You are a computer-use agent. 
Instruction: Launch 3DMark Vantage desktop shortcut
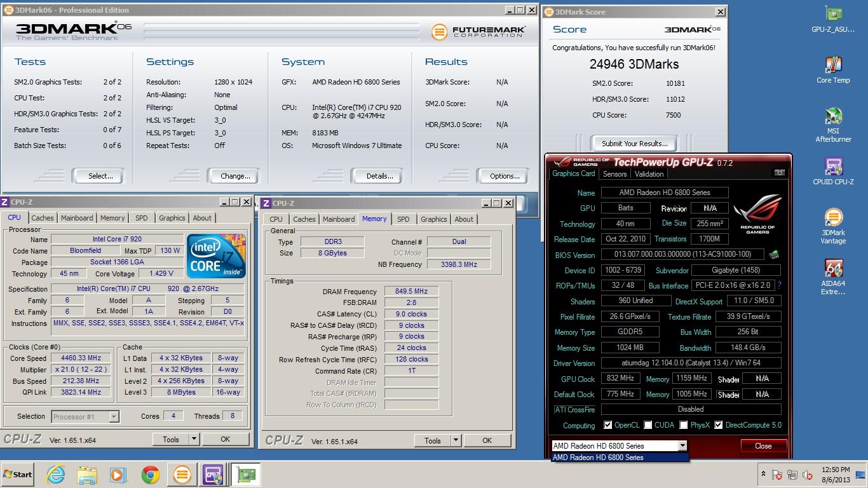833,226
